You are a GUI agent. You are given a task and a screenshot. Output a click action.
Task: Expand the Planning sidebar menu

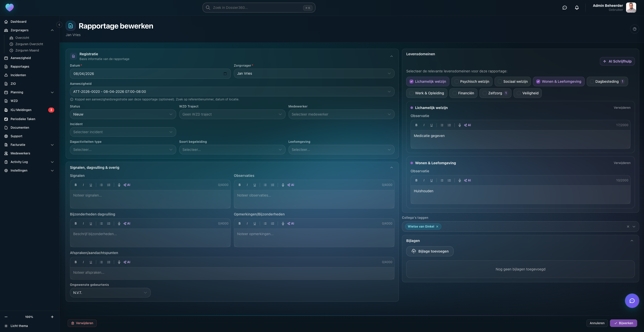pyautogui.click(x=52, y=92)
